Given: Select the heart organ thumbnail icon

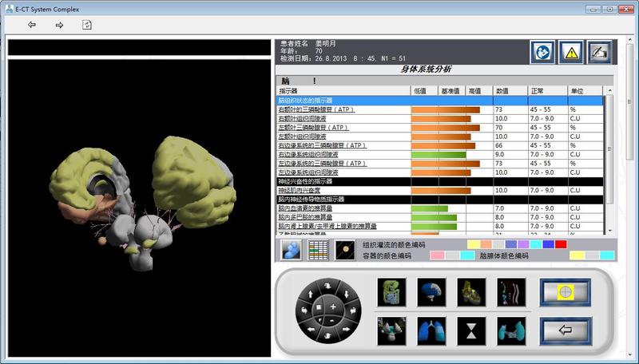Looking at the screenshot, I should [x=471, y=292].
